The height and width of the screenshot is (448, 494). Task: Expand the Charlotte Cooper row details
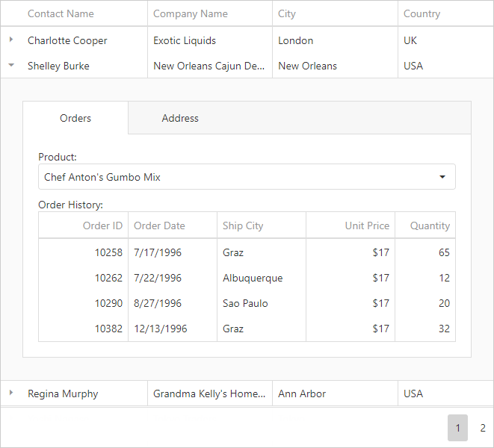tap(11, 40)
